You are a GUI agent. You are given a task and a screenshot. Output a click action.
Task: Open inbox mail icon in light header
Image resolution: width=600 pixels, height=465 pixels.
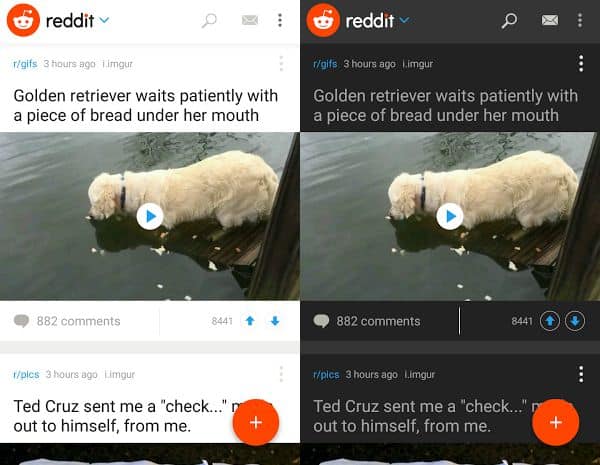(x=250, y=20)
